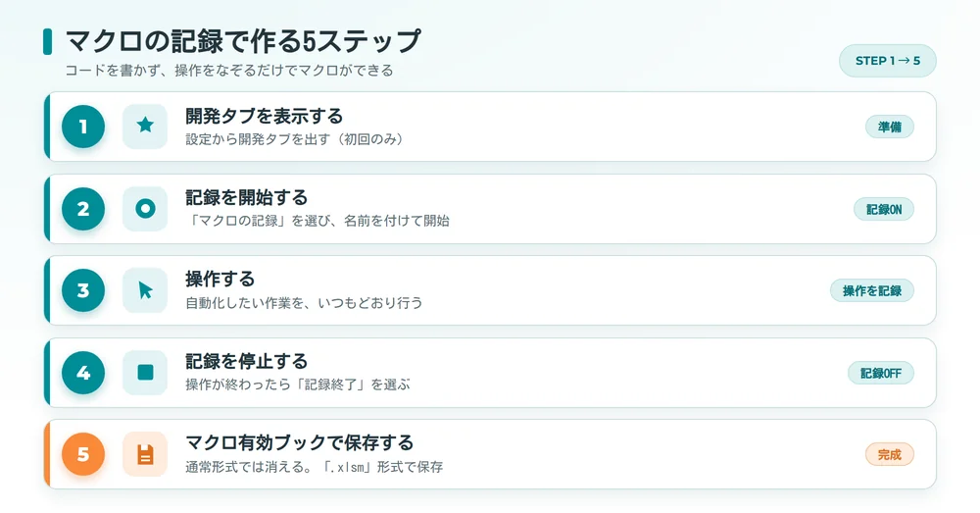980x513 pixels.
Task: Open the 開発タブを表示する step heading
Action: pos(265,117)
